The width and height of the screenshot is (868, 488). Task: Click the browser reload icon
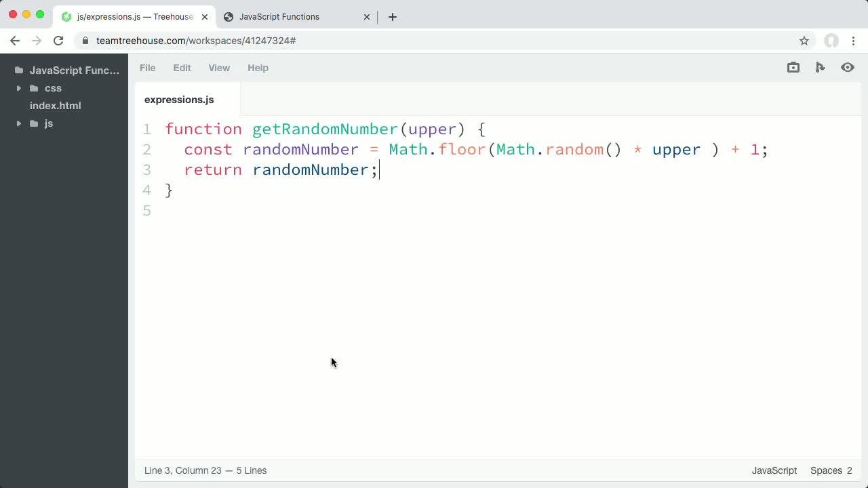click(58, 41)
